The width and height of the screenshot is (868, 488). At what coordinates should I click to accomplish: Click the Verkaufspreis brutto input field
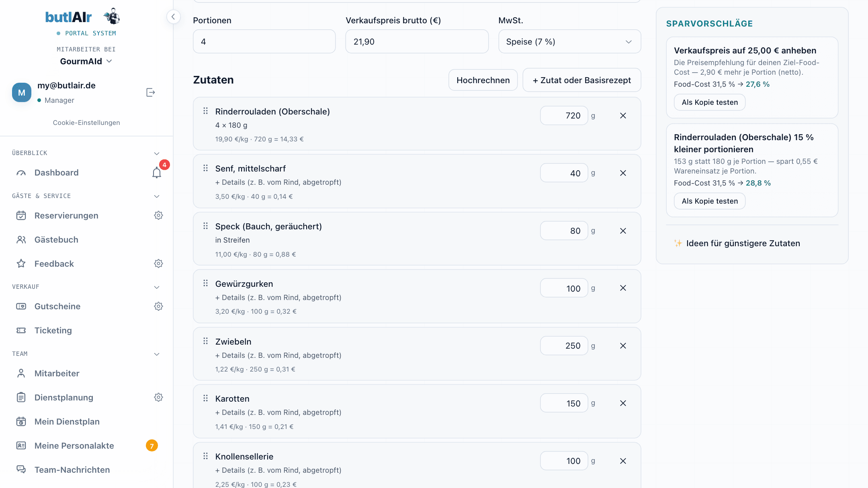(x=417, y=41)
